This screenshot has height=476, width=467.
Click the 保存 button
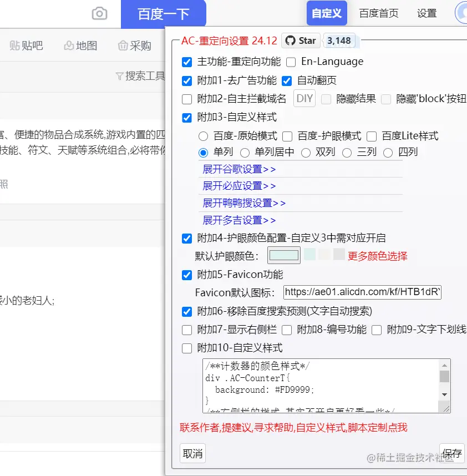pyautogui.click(x=452, y=453)
